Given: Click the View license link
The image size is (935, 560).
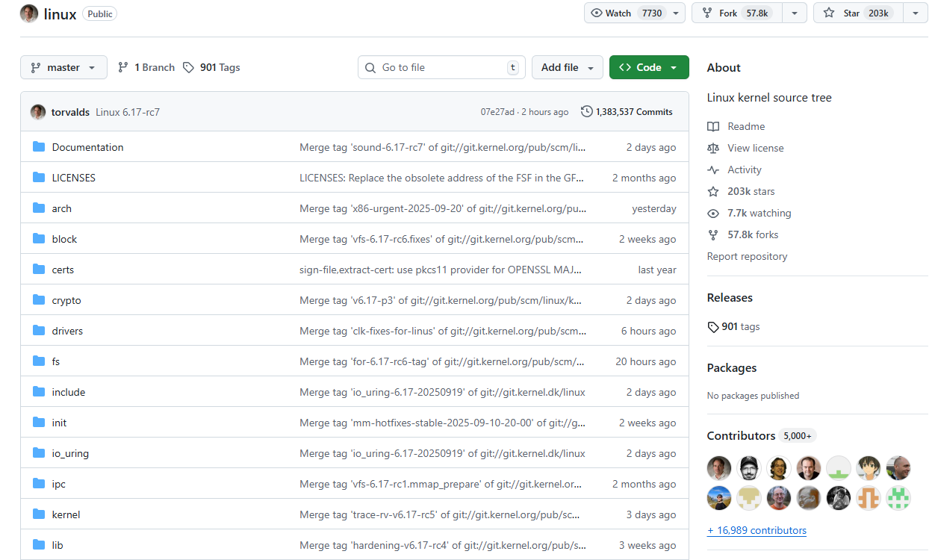Looking at the screenshot, I should (756, 148).
